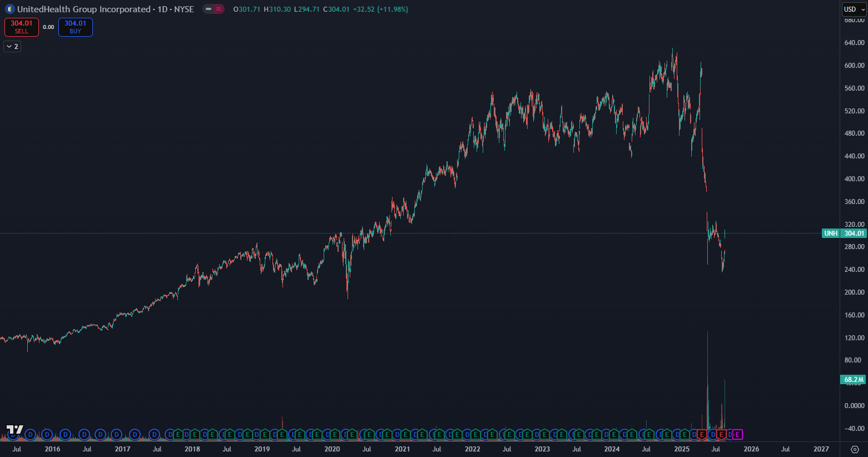Toggle the gray market status pill indicator
The image size is (868, 457).
209,9
